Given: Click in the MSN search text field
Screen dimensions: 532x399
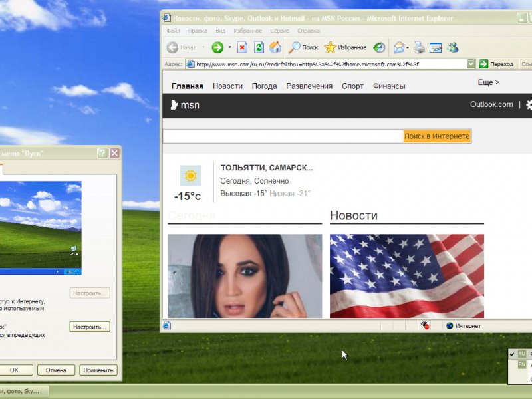Looking at the screenshot, I should click(x=283, y=136).
